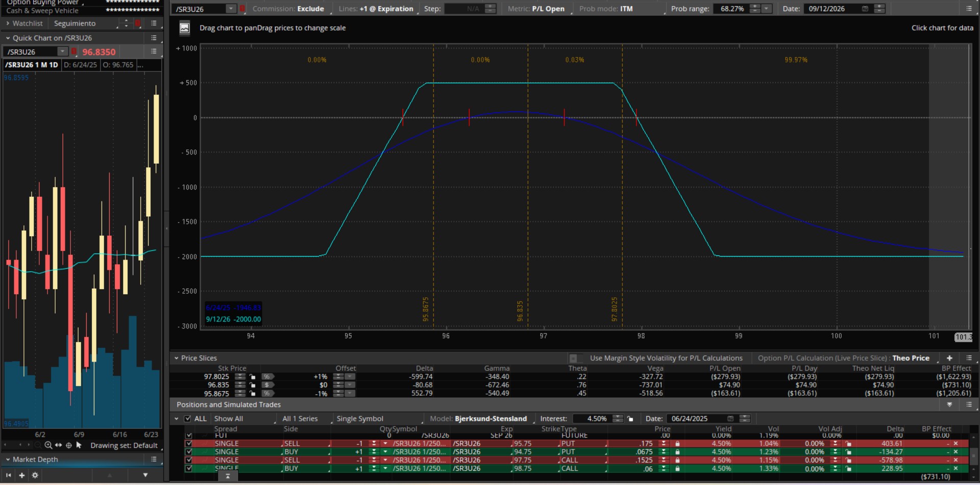Remove the 98.75 CALL buy simulated trade

coord(955,468)
